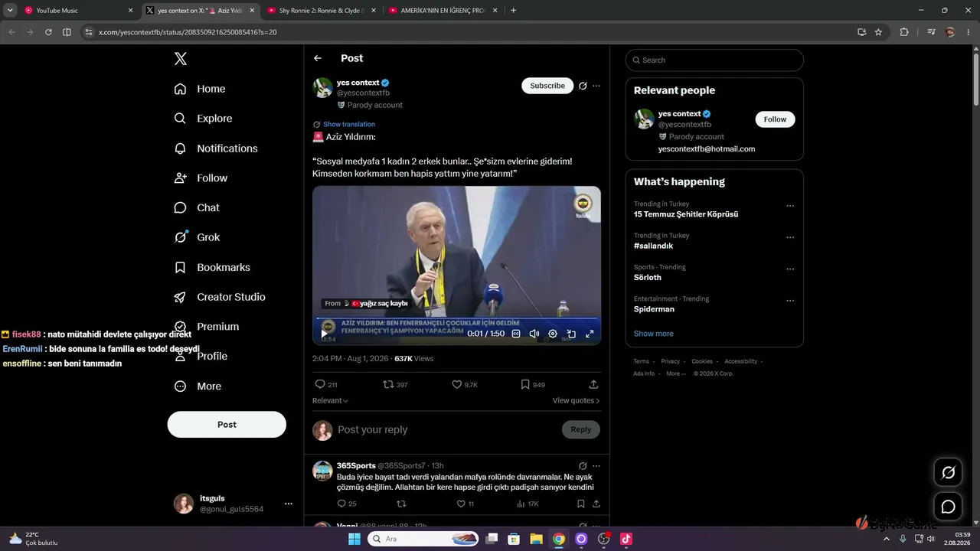The width and height of the screenshot is (980, 551).
Task: Open the Chat section
Action: (x=197, y=207)
